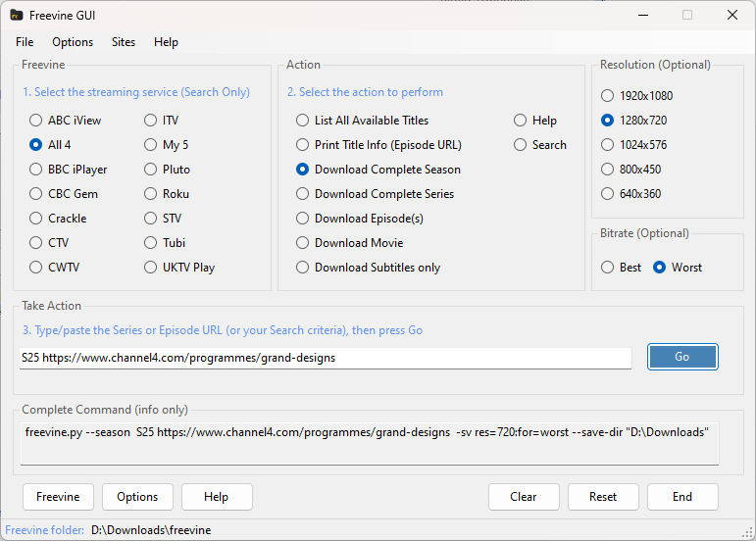Select UKTV Play radio option
This screenshot has height=541, width=756.
pyautogui.click(x=151, y=268)
